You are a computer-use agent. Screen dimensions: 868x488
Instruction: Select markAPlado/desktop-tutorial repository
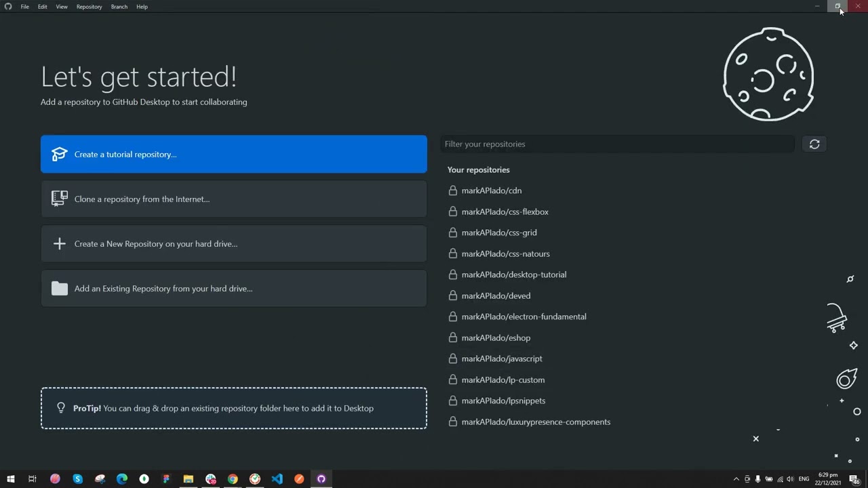pyautogui.click(x=513, y=274)
